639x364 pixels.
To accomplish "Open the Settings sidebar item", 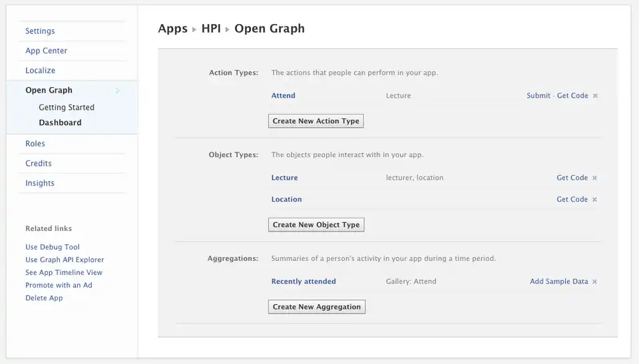I will (x=40, y=31).
